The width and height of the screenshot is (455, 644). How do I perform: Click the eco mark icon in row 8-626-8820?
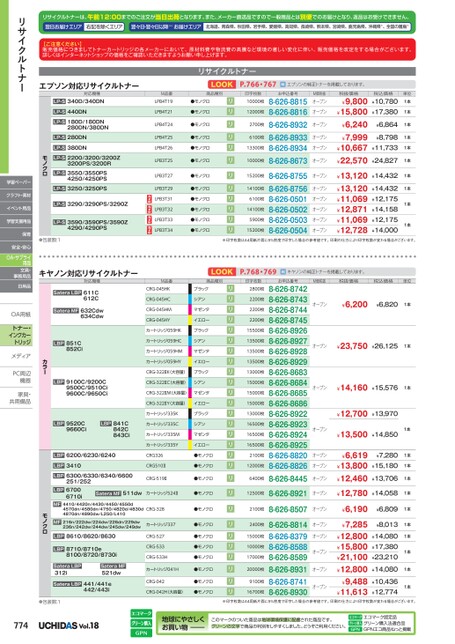point(230,455)
